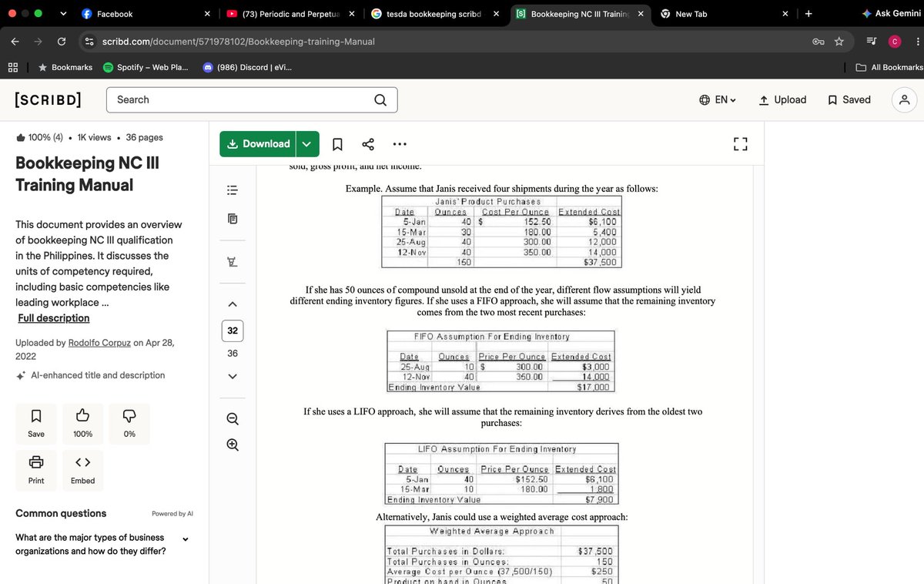Click the fit-to-width icon in sidebar

tap(233, 263)
